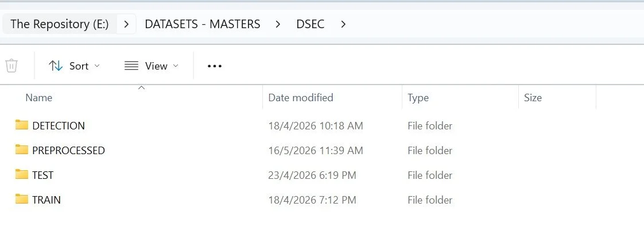Click the Delete trash can icon
644x249 pixels.
[11, 66]
